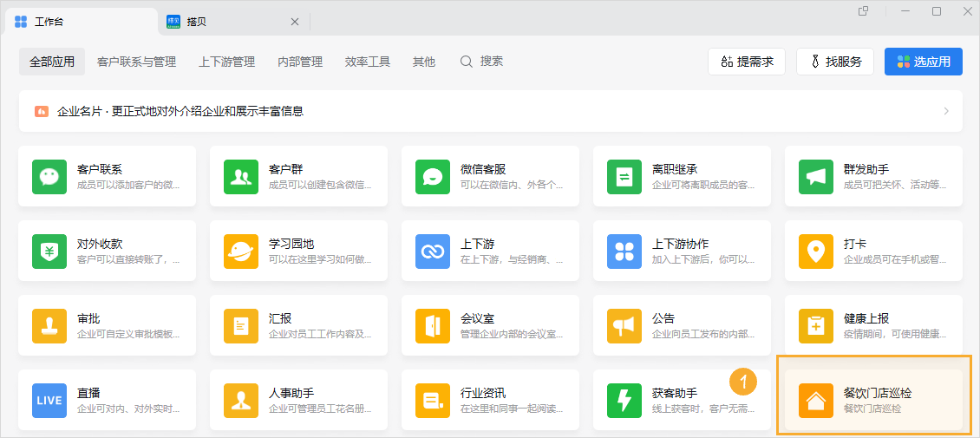Select the 效率工具 category tab

point(368,62)
